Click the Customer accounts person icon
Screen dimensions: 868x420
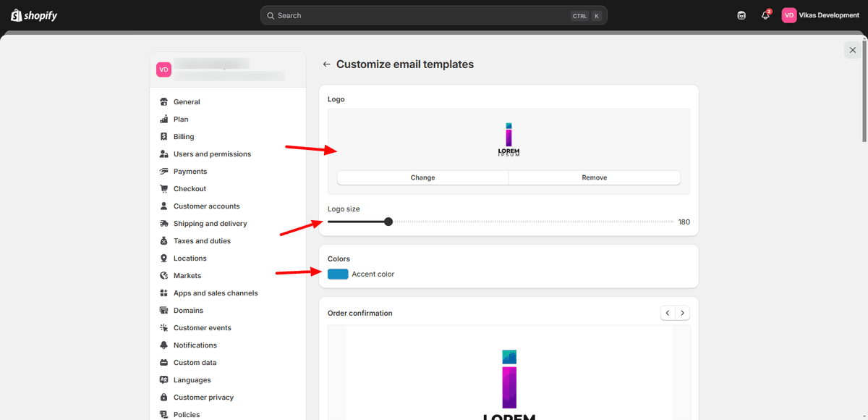[x=164, y=206]
